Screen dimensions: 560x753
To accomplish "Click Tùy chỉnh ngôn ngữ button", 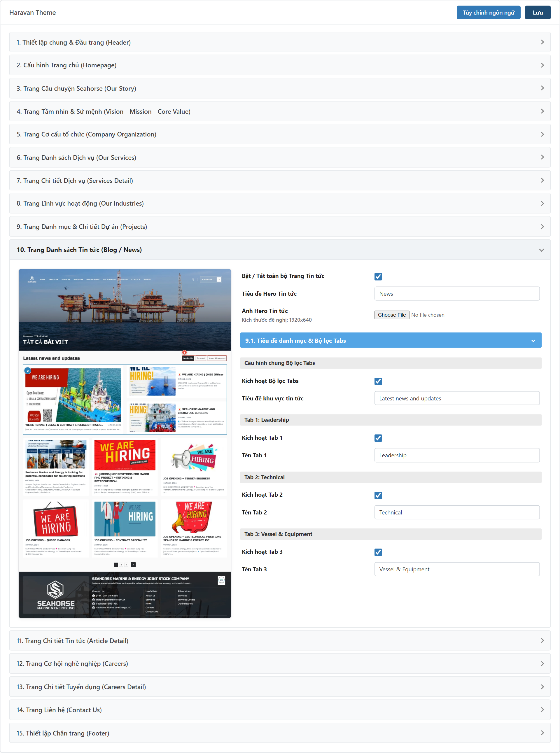I will [x=488, y=13].
